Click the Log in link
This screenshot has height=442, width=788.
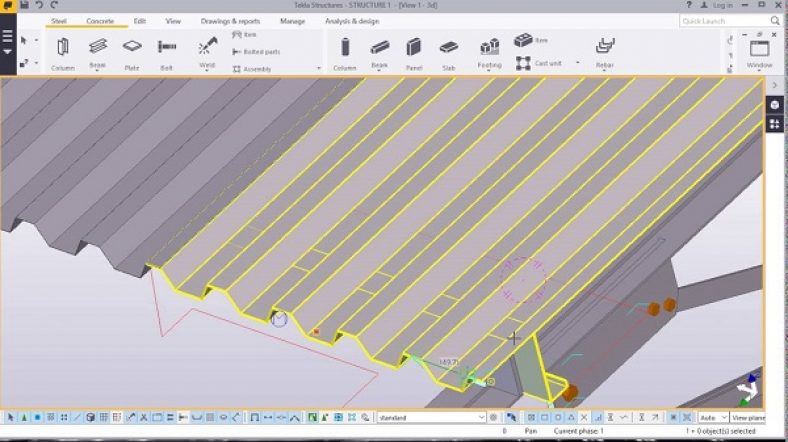722,5
